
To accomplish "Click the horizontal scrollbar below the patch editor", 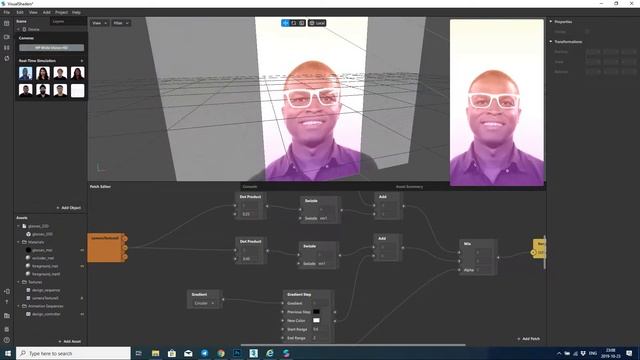I will (353, 345).
